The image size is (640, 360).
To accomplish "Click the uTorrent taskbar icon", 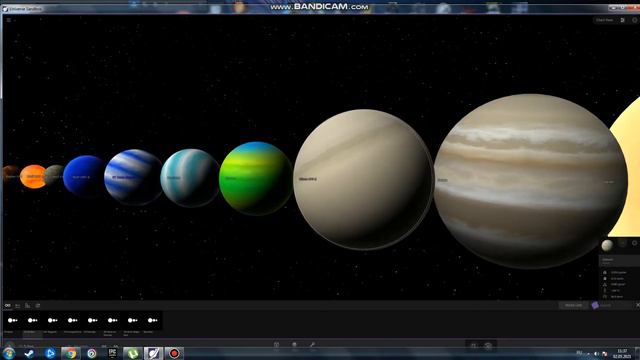I will point(133,353).
